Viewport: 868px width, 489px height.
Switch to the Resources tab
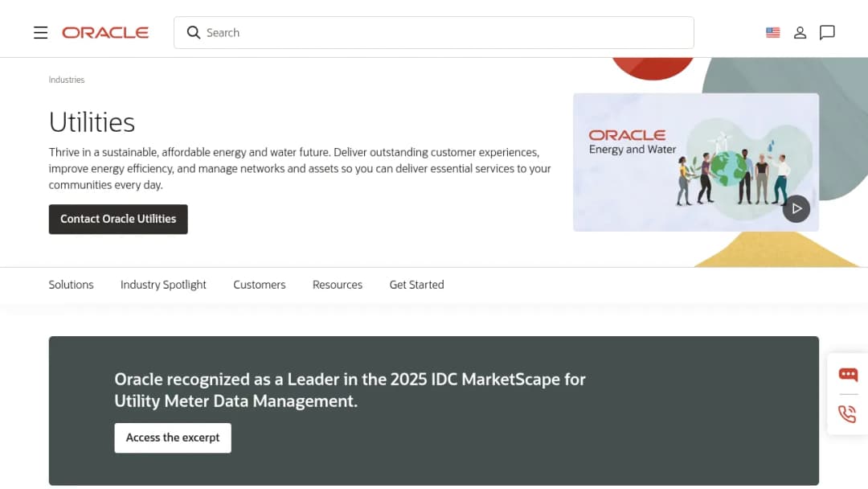click(337, 285)
